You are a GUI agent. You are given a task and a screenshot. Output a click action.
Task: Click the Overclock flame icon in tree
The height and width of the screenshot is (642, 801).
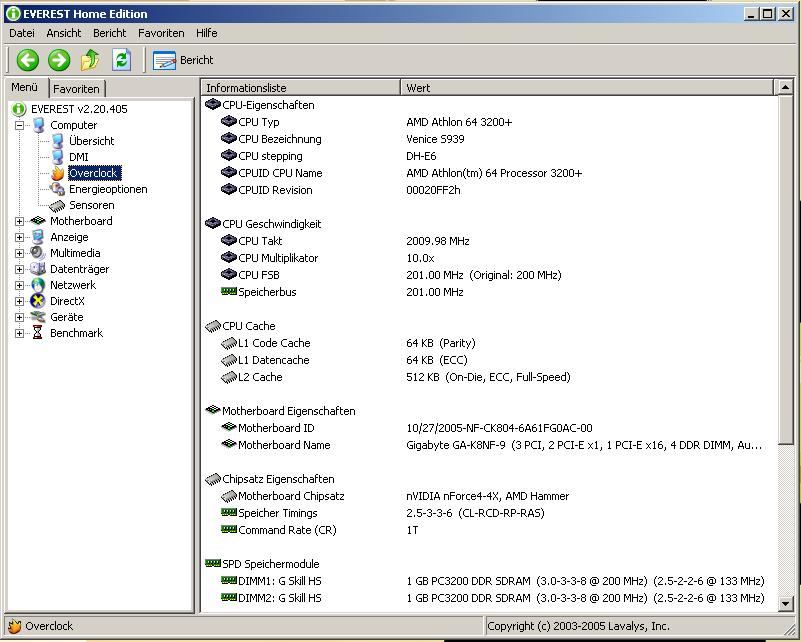tap(58, 173)
